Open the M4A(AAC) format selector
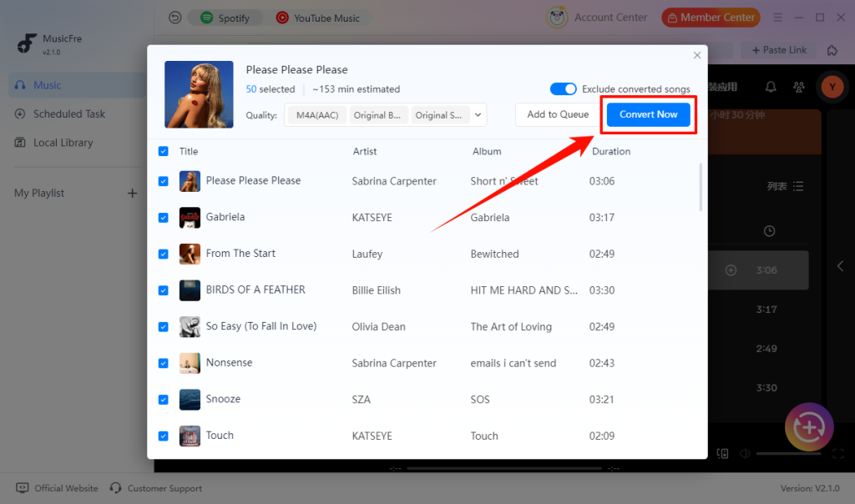This screenshot has height=504, width=855. pos(316,115)
